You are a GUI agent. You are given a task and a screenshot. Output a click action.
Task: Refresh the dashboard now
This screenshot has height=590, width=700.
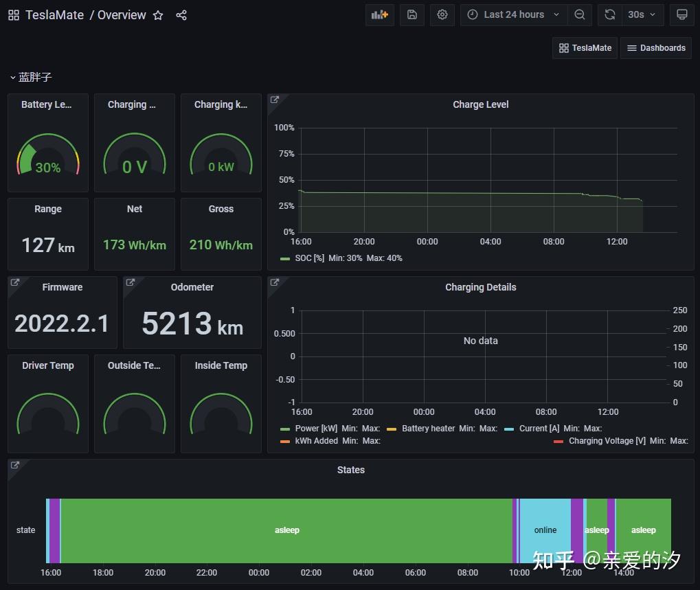[x=609, y=14]
